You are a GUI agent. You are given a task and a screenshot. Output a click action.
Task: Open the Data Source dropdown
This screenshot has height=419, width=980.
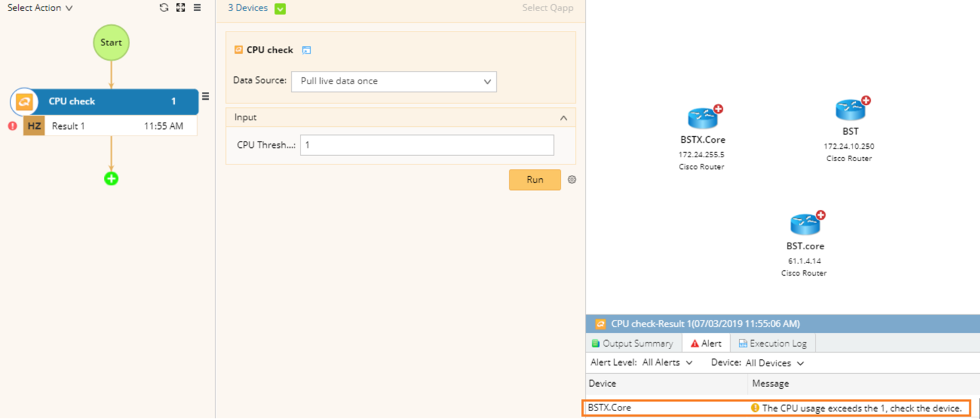click(394, 82)
